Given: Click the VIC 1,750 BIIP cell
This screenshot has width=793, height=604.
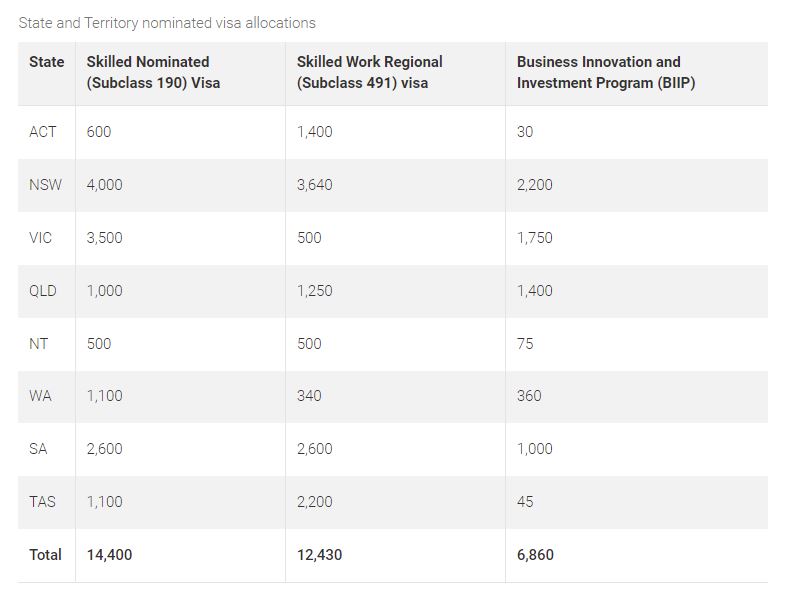Looking at the screenshot, I should click(534, 238).
